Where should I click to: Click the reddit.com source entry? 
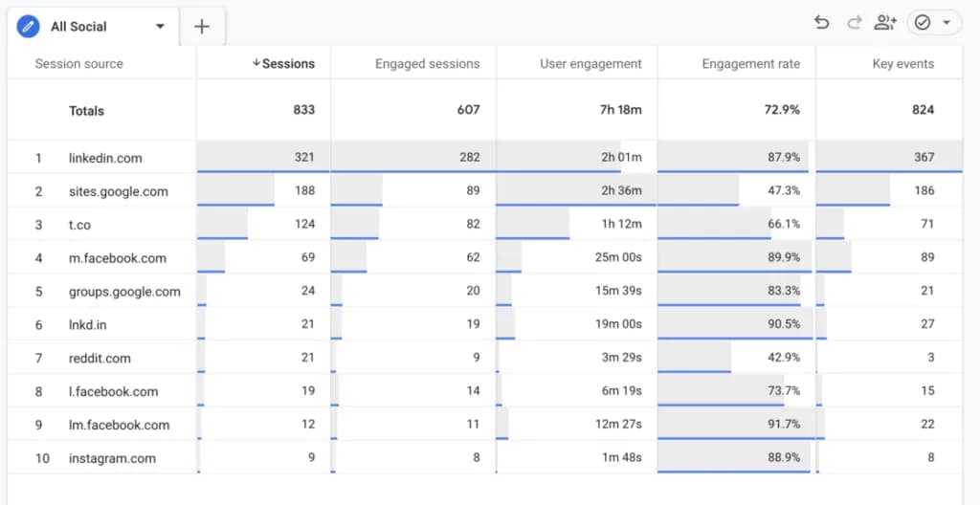(100, 358)
